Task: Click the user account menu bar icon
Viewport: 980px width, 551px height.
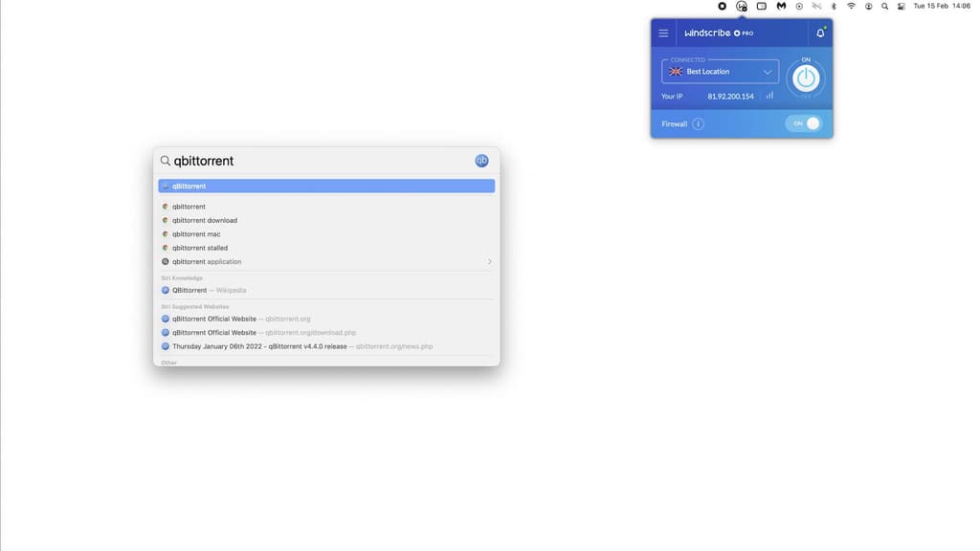Action: [x=868, y=7]
